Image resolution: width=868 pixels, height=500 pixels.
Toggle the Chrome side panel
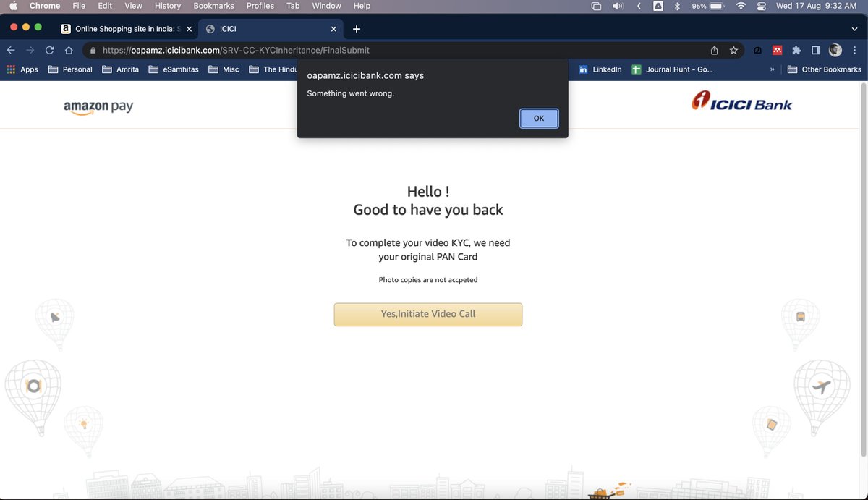pos(816,51)
